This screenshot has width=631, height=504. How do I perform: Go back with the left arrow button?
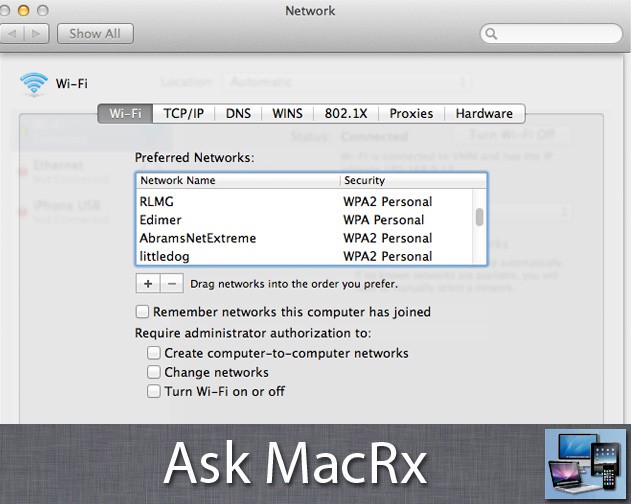tap(12, 34)
